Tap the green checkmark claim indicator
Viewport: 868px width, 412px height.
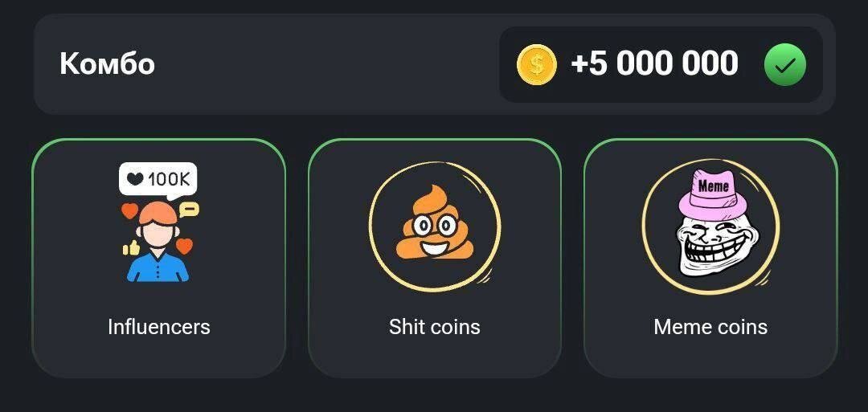pos(785,65)
